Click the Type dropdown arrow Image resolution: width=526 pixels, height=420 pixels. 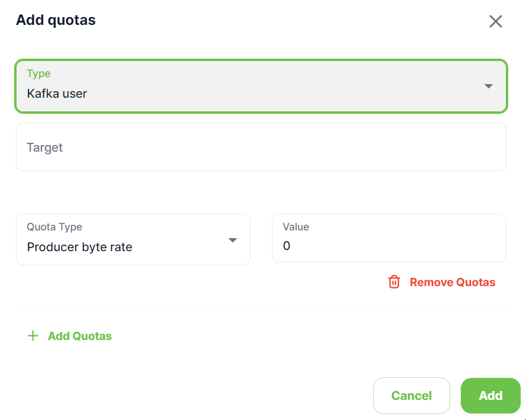click(x=488, y=86)
